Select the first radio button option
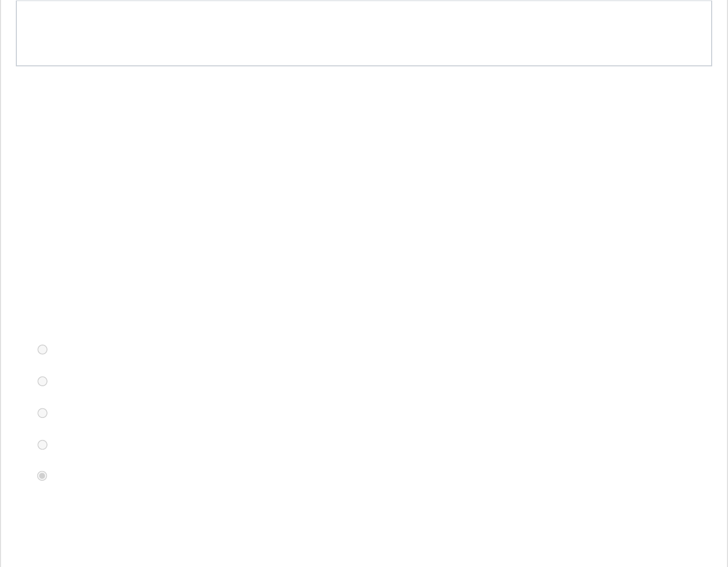Viewport: 728px width, 567px height. (x=42, y=350)
